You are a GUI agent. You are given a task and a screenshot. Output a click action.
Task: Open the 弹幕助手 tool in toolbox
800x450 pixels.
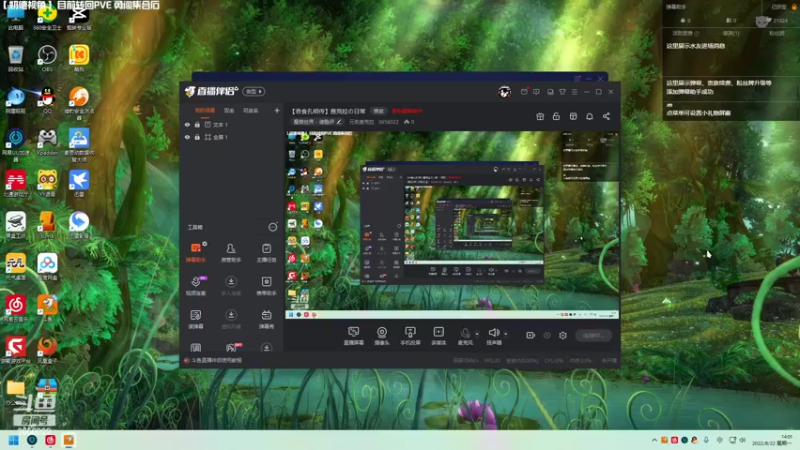click(195, 252)
